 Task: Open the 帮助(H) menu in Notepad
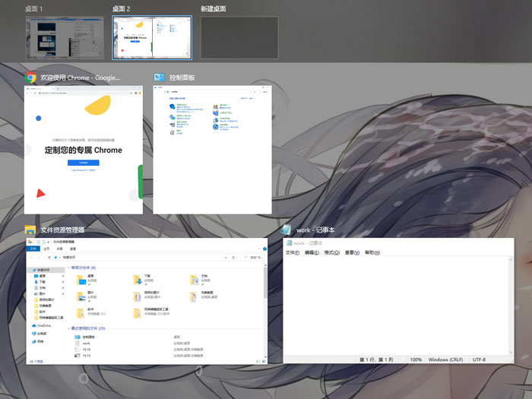[372, 252]
